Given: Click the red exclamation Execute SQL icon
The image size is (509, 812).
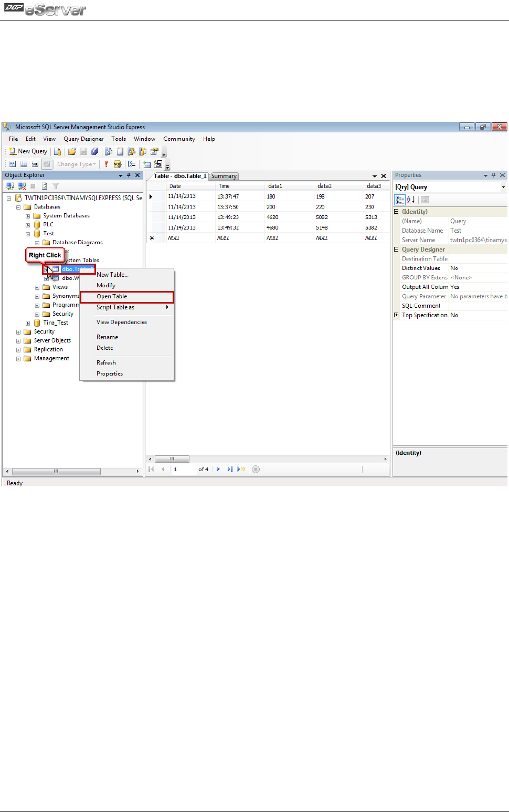Looking at the screenshot, I should [106, 164].
